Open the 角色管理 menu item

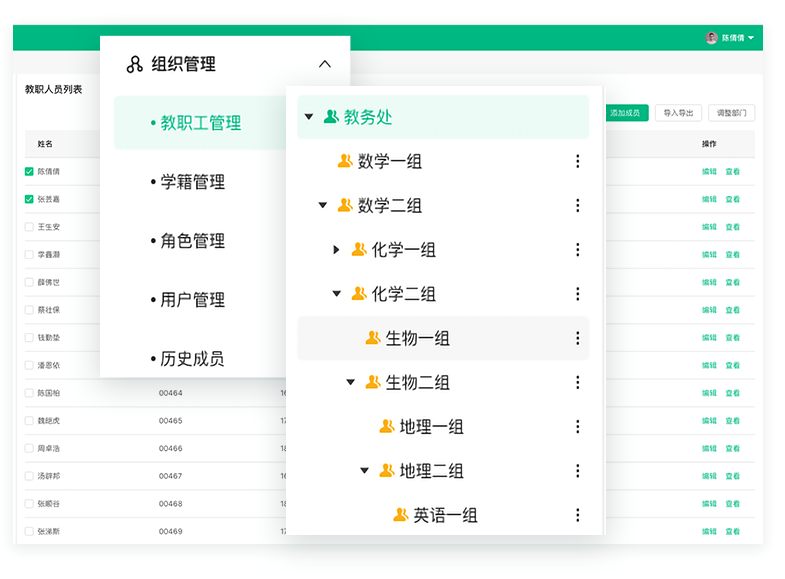pos(193,241)
